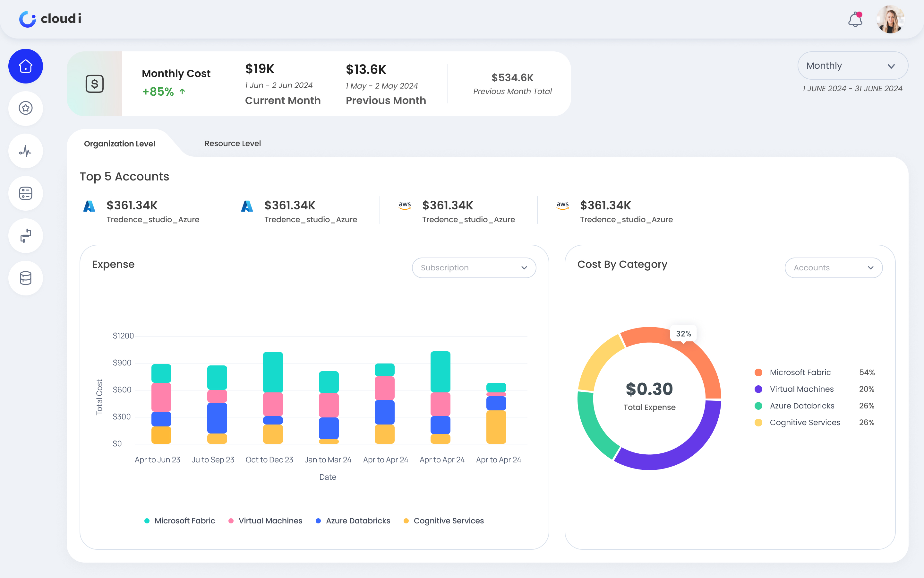924x578 pixels.
Task: Click the star favorites sidebar icon
Action: click(26, 108)
